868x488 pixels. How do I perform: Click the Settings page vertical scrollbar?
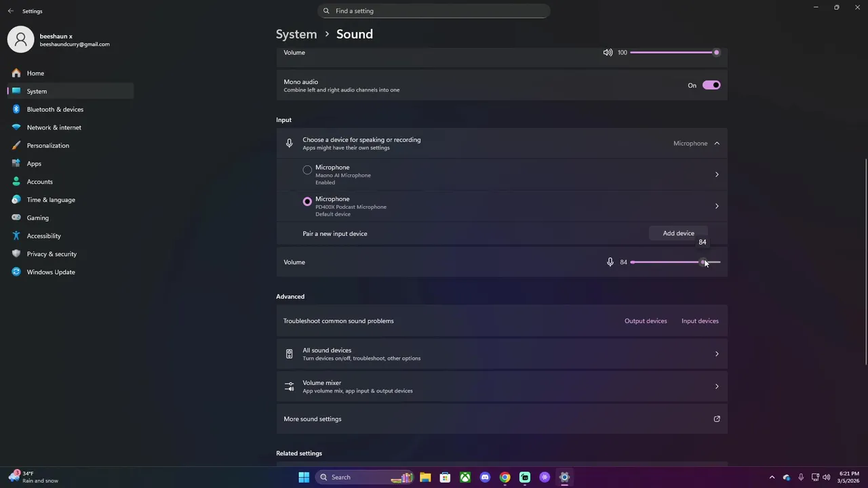(x=865, y=263)
